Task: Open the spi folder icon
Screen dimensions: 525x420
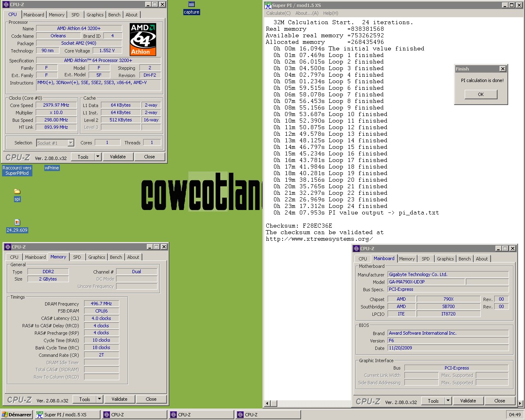Action: click(17, 195)
